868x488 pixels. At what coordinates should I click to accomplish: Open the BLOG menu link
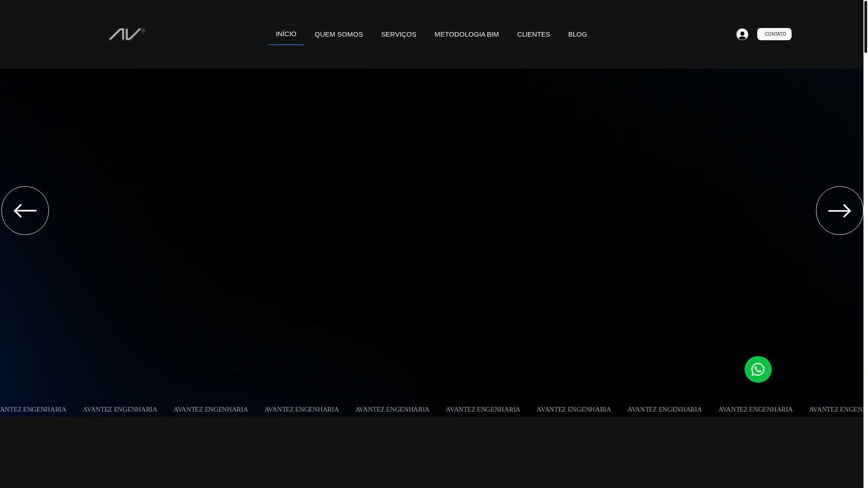click(577, 34)
